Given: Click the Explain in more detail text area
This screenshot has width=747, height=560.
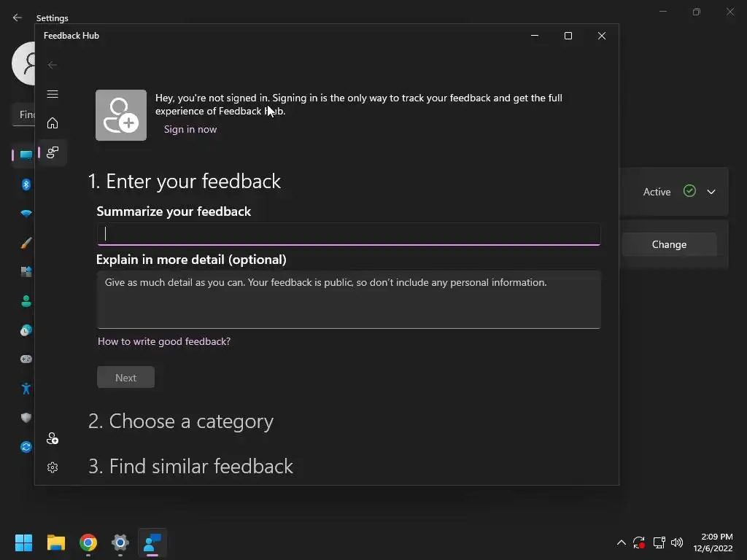Looking at the screenshot, I should click(349, 300).
